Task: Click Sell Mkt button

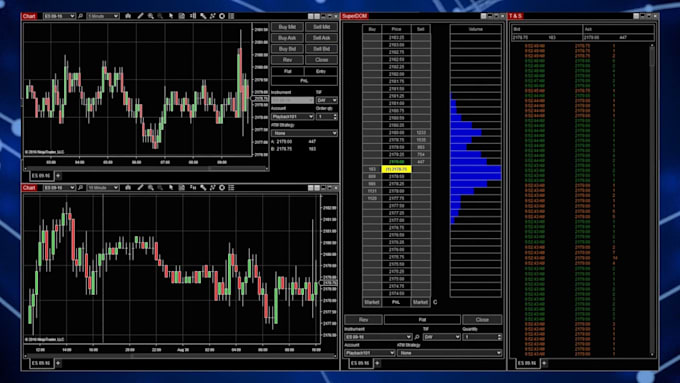Action: (x=321, y=27)
